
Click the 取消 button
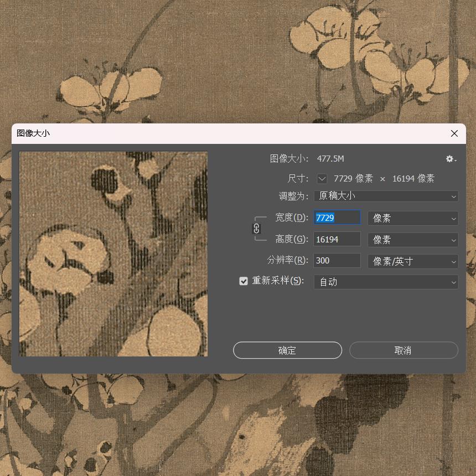click(x=403, y=350)
